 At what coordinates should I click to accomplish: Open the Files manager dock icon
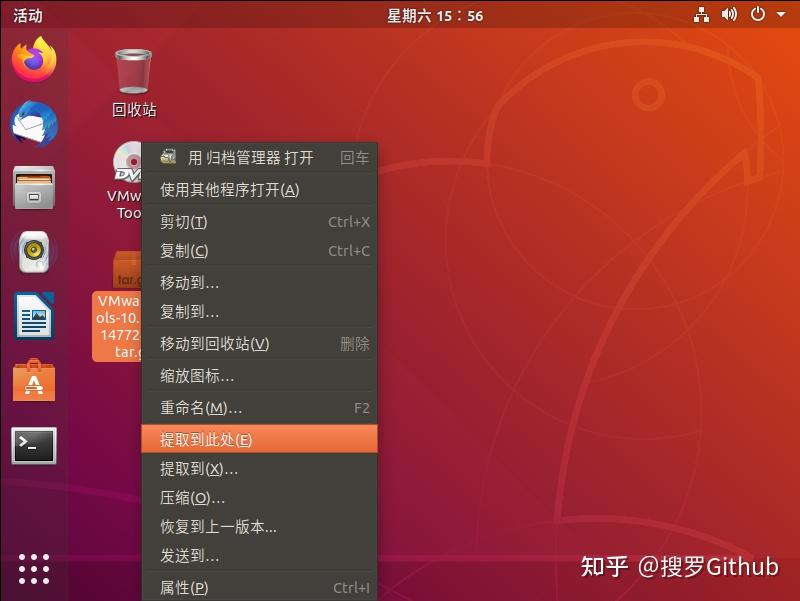[34, 188]
